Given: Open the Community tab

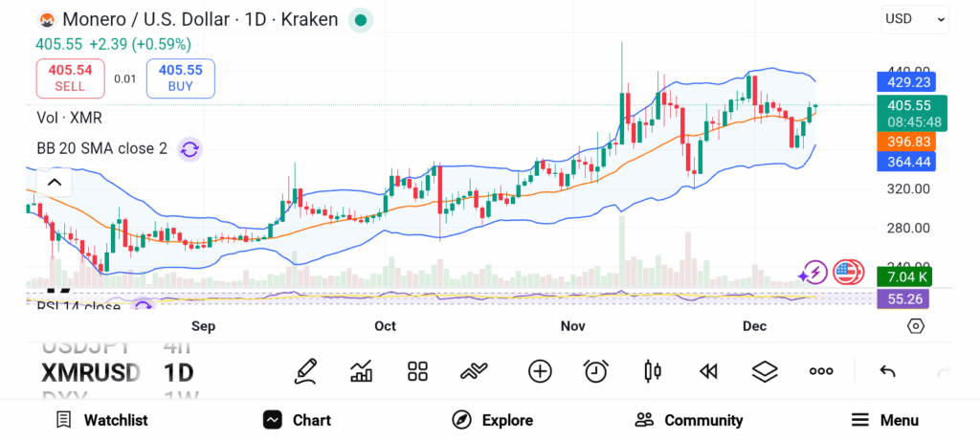Looking at the screenshot, I should (x=689, y=420).
